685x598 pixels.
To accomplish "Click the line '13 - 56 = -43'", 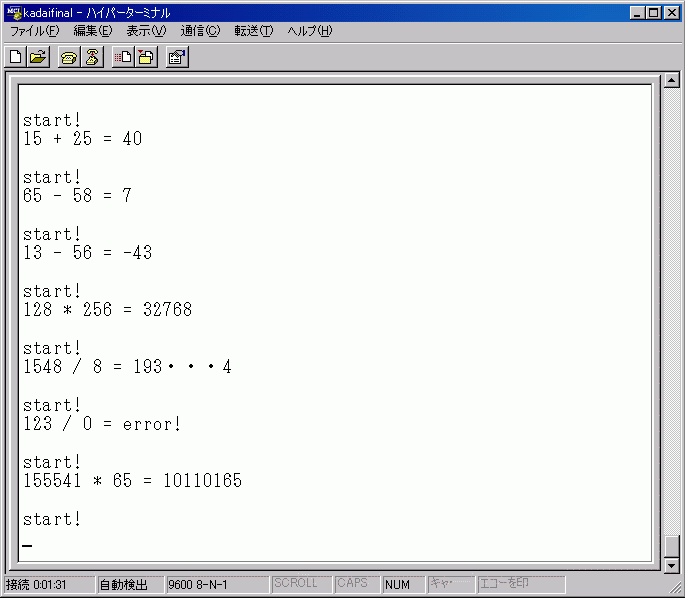I will 87,253.
